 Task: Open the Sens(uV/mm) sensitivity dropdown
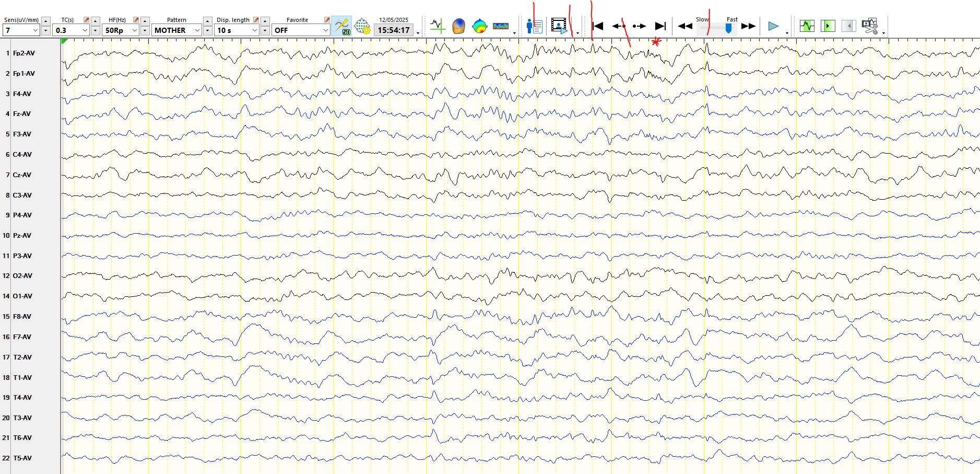(x=21, y=30)
